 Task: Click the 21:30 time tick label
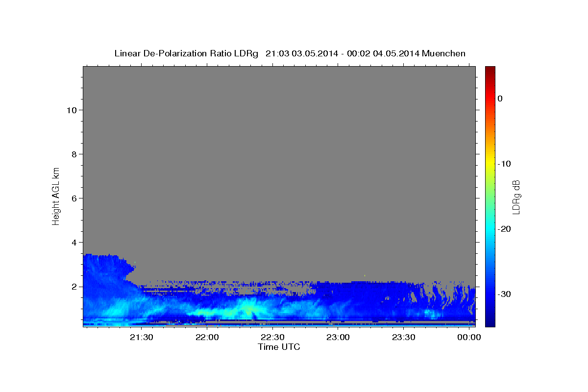click(x=142, y=338)
